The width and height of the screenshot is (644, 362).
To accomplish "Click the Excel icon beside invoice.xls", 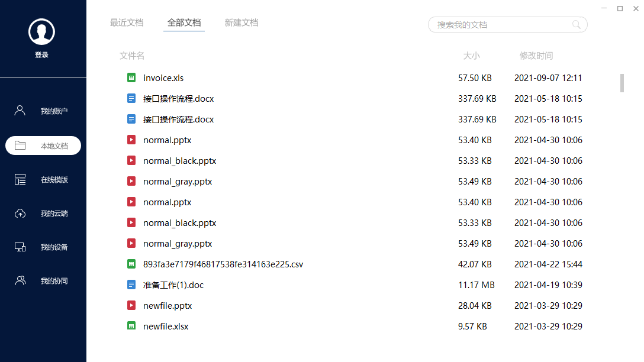I will (x=131, y=77).
